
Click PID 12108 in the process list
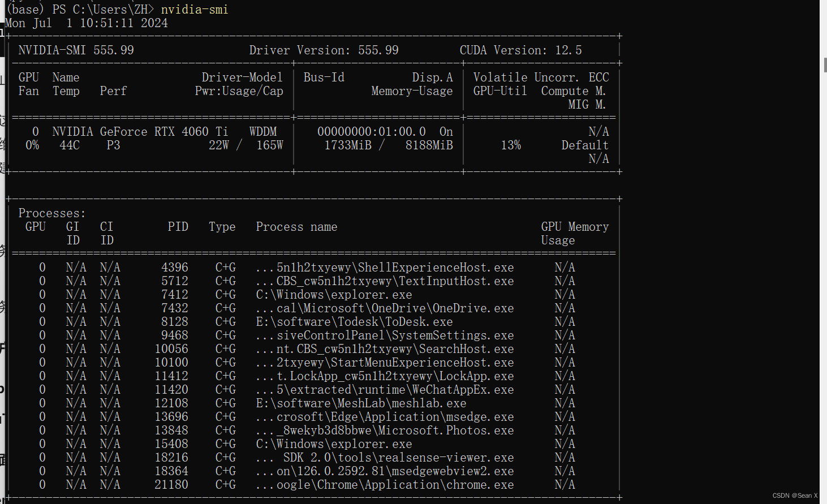pos(171,403)
